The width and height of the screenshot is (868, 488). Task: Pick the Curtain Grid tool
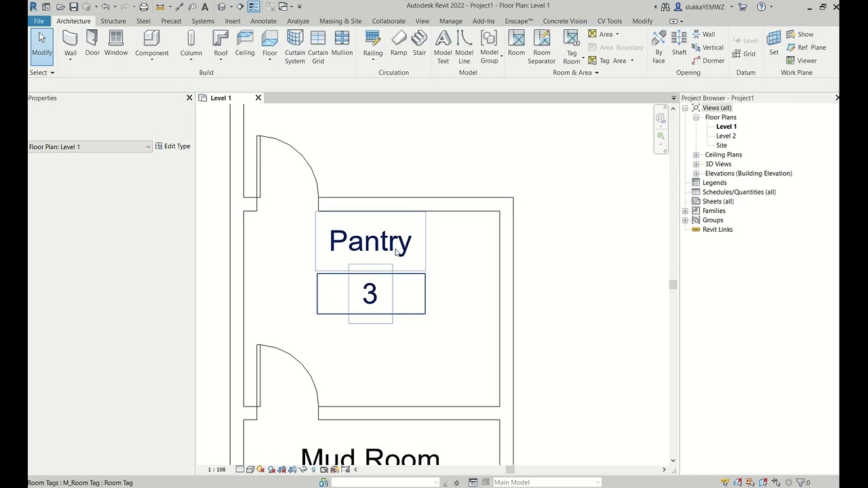318,47
